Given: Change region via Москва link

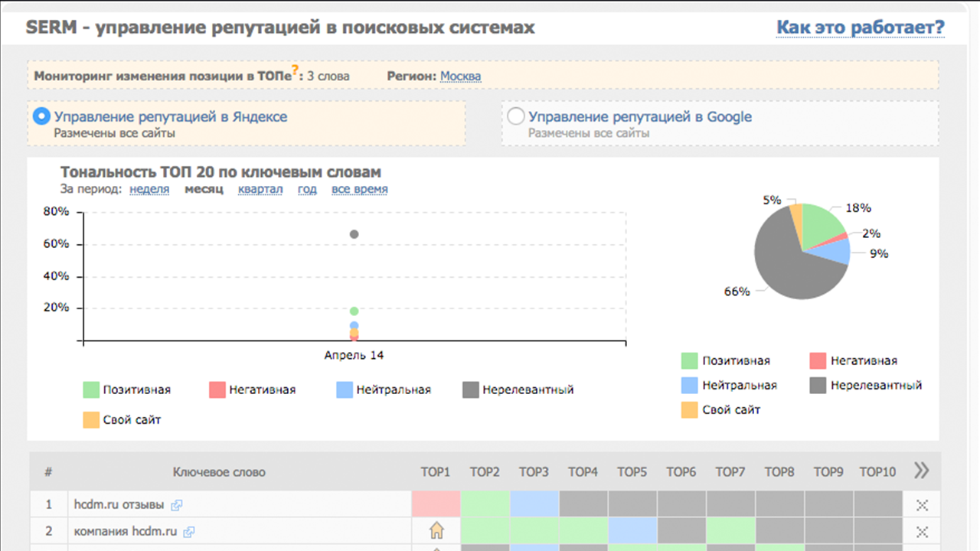Looking at the screenshot, I should coord(461,77).
